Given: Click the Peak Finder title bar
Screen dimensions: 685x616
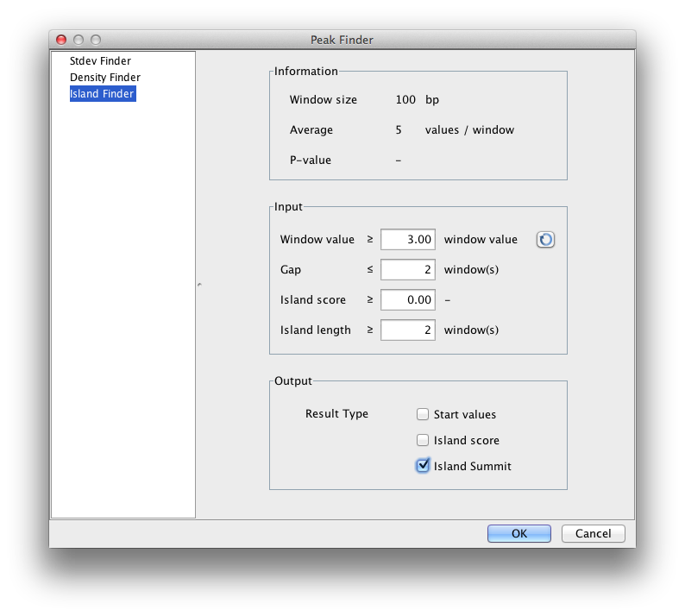Looking at the screenshot, I should coord(342,40).
